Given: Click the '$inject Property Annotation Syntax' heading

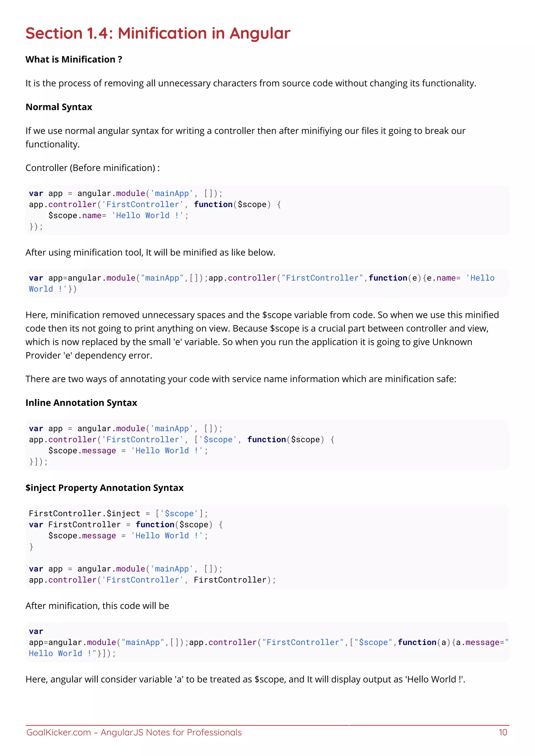Looking at the screenshot, I should 104,488.
